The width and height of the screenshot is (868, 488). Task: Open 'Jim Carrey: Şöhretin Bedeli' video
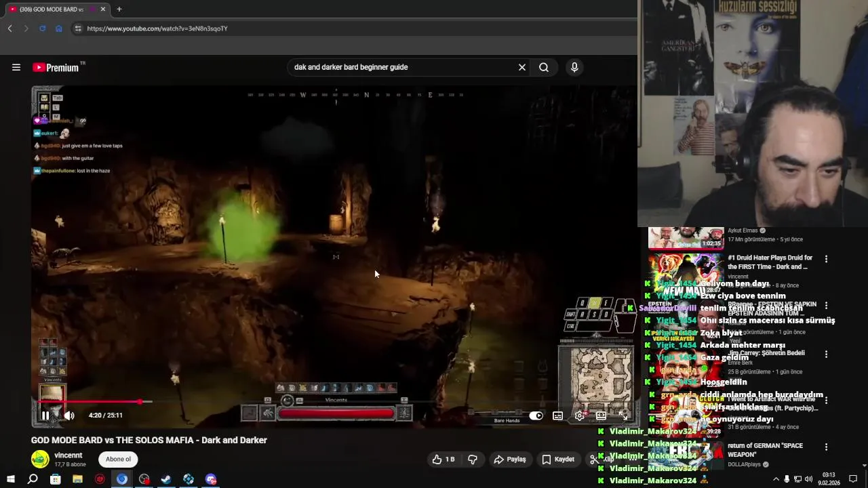pos(766,352)
